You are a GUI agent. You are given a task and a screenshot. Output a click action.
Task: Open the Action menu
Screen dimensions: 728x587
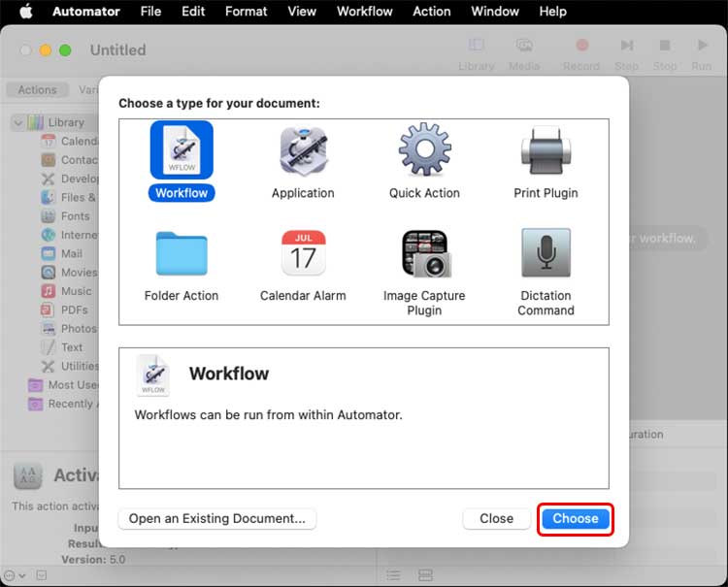[432, 11]
